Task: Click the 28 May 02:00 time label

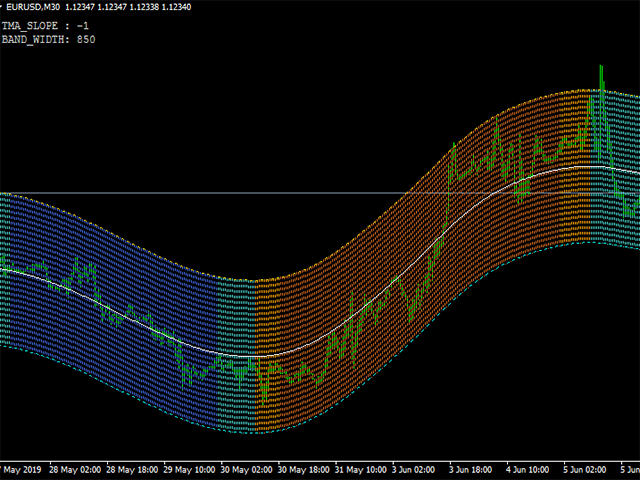Action: [75, 470]
